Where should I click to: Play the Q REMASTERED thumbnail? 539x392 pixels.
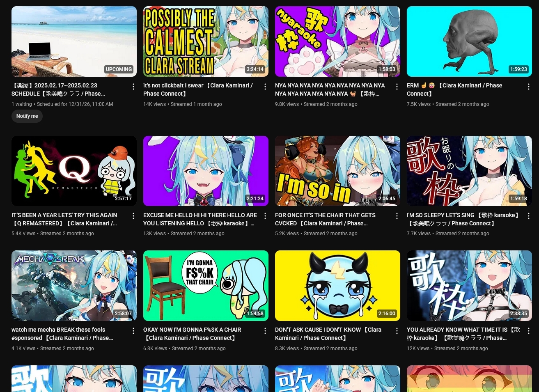(x=74, y=171)
